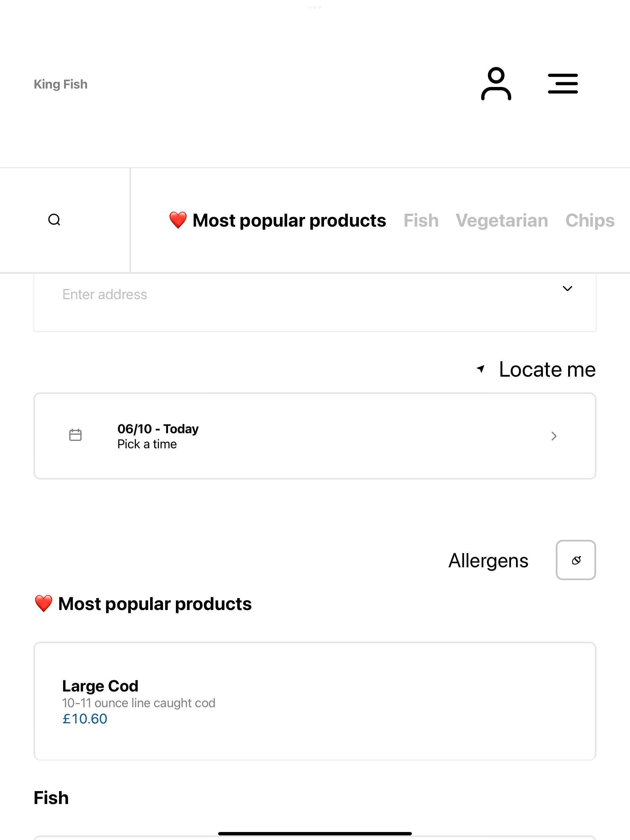Open the 06/10 Today pick a time row
Screen dimensions: 630x840
click(315, 436)
